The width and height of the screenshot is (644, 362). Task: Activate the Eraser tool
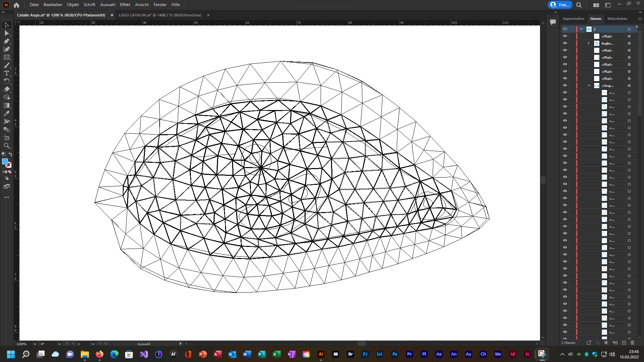pos(6,90)
